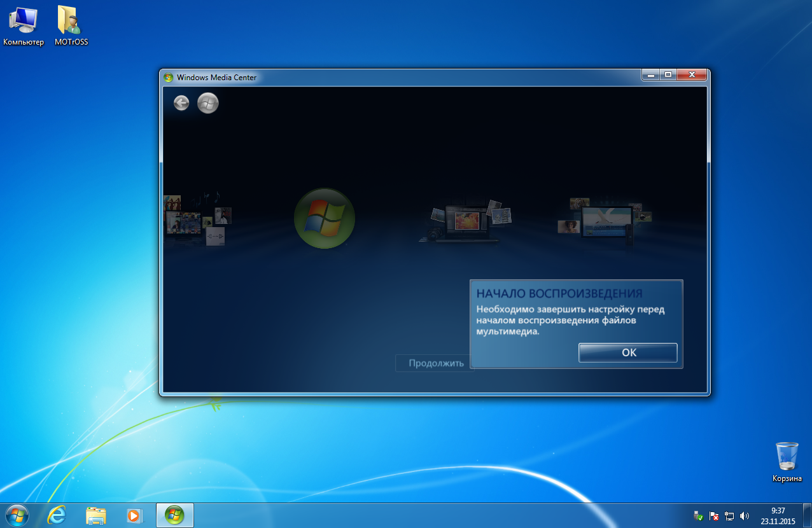Select the Media Center taskbar button

point(174,515)
